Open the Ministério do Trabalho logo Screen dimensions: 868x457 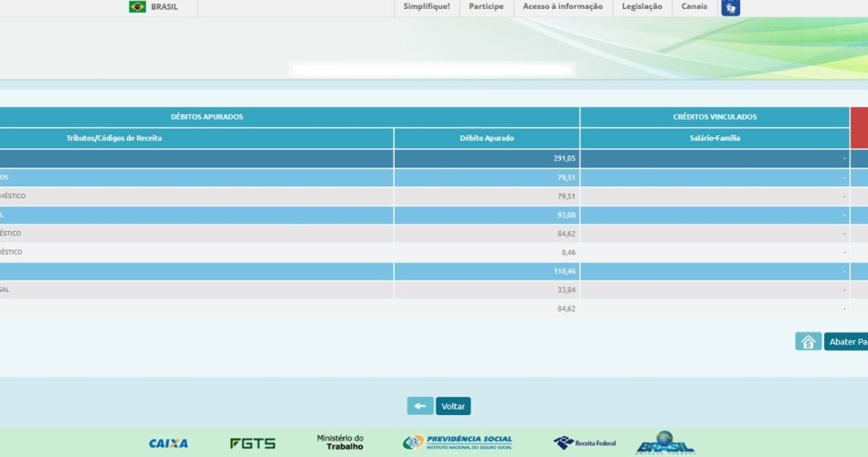pos(340,442)
